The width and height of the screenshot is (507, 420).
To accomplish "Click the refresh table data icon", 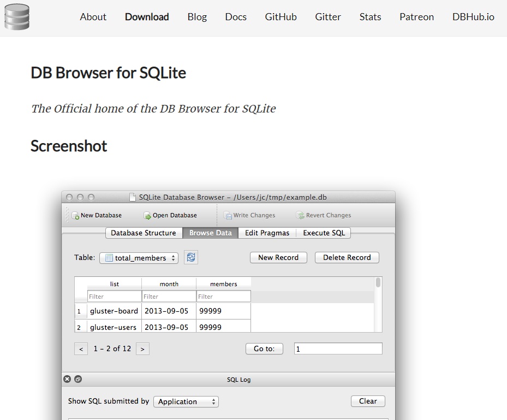I will tap(191, 257).
